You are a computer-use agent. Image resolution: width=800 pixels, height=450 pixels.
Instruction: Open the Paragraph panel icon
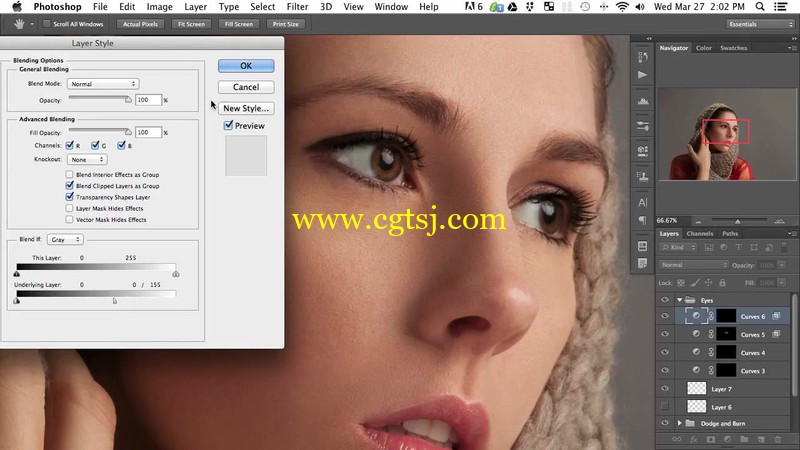pos(643,220)
